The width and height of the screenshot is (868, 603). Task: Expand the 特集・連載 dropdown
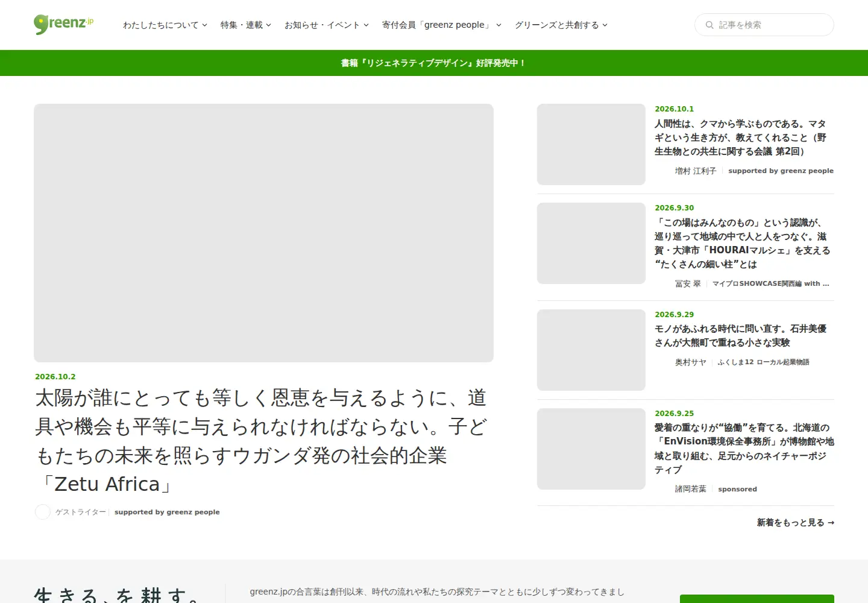point(245,25)
